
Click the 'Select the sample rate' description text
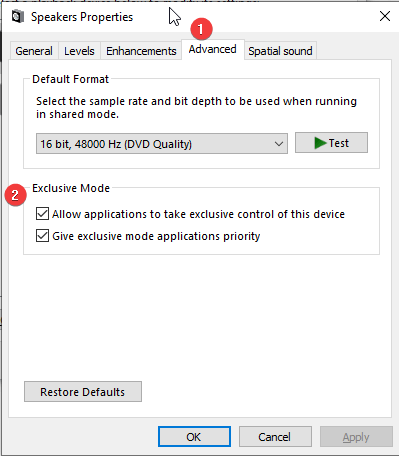196,108
